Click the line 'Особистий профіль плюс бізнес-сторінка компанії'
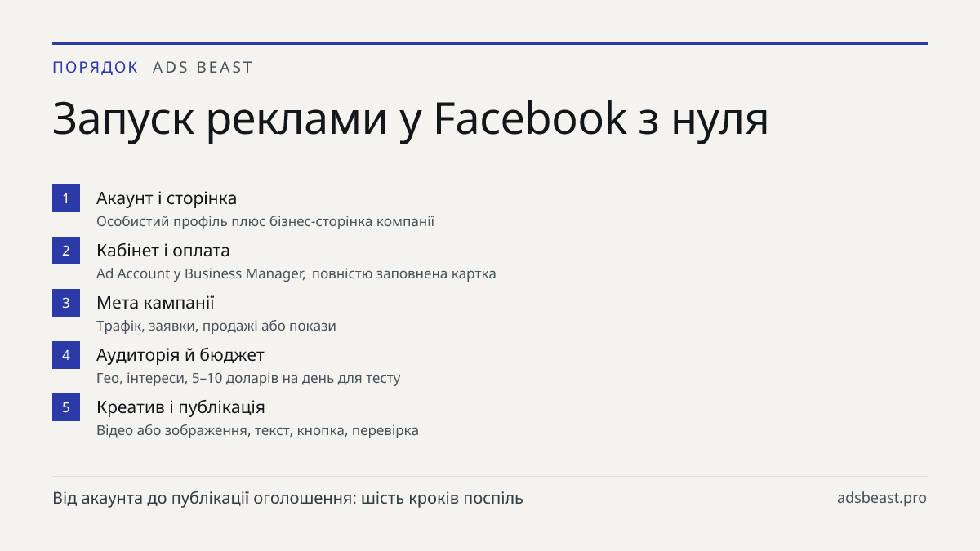The width and height of the screenshot is (980, 551). point(265,221)
